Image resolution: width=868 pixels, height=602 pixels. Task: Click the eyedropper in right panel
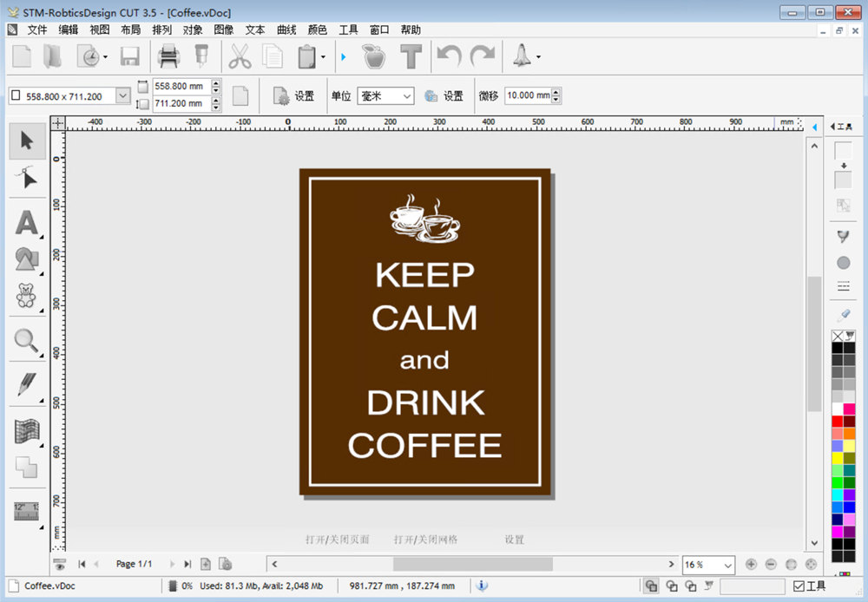(843, 315)
